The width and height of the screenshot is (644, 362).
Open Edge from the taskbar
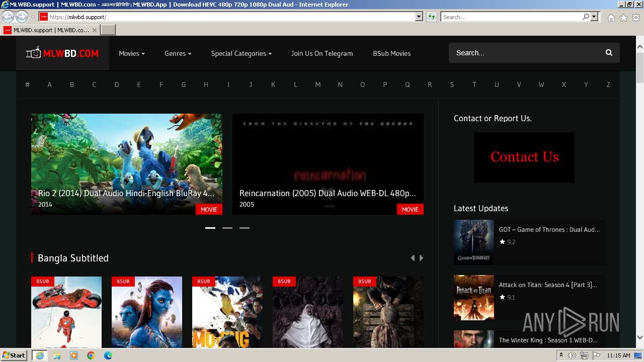click(108, 355)
